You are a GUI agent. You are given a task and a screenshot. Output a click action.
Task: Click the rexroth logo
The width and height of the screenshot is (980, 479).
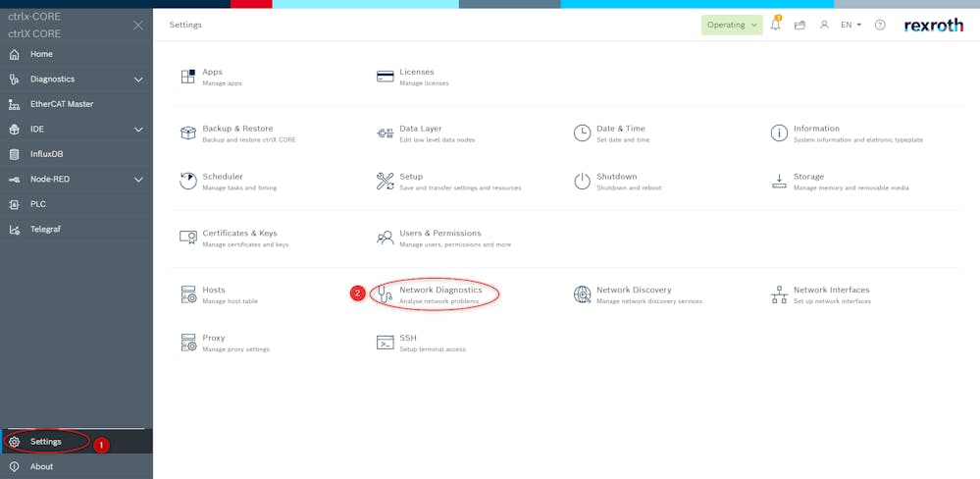(934, 25)
